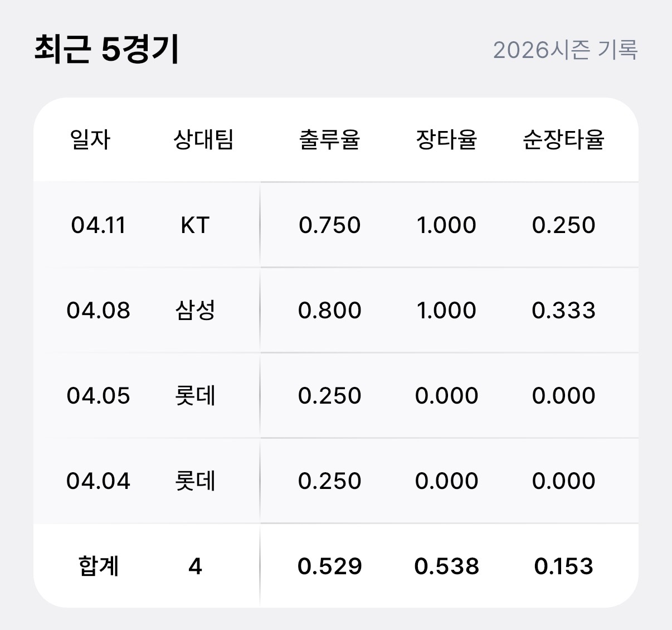Click the 장타율 column header
Screen dimensions: 672x630
click(446, 139)
